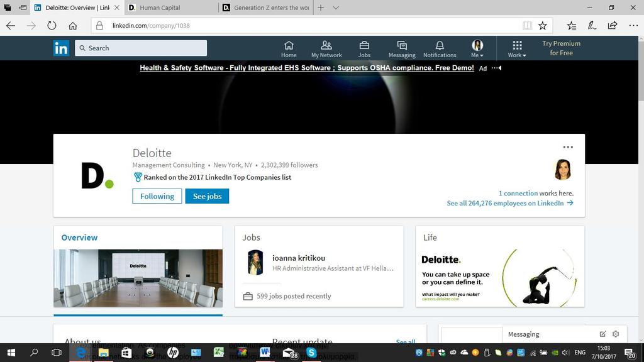Click Try Premium for Free link
The image size is (644, 362).
click(x=561, y=48)
